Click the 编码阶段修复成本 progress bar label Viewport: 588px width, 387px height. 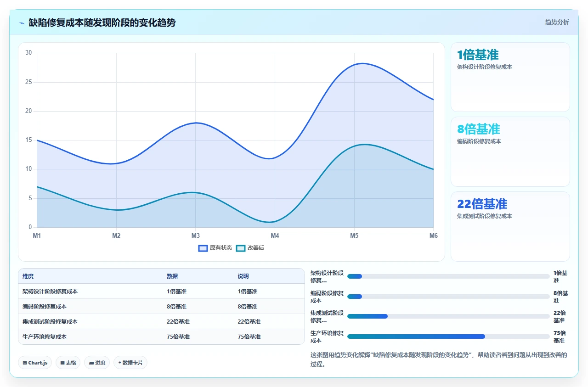(327, 297)
